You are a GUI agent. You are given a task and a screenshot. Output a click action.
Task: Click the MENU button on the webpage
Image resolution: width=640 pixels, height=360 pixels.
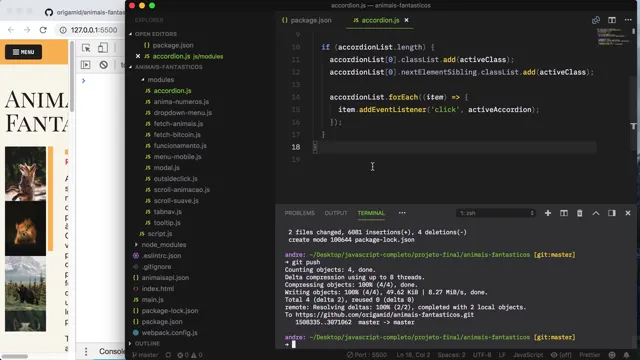23,52
